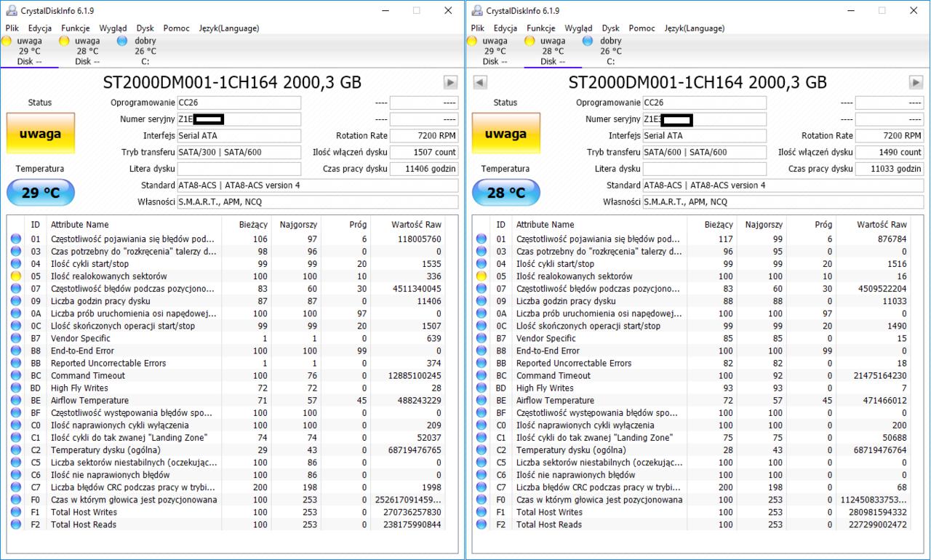
Task: Select the dobry C: disk in left window
Action: pyautogui.click(x=145, y=51)
